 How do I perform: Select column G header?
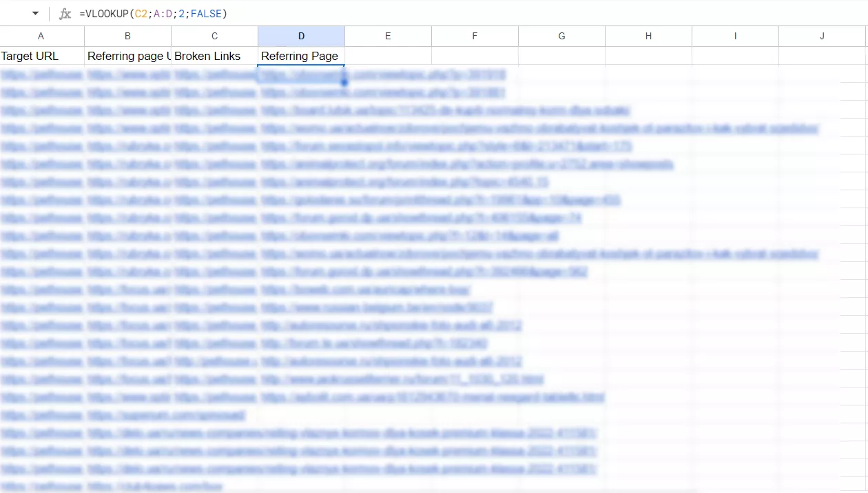[562, 36]
